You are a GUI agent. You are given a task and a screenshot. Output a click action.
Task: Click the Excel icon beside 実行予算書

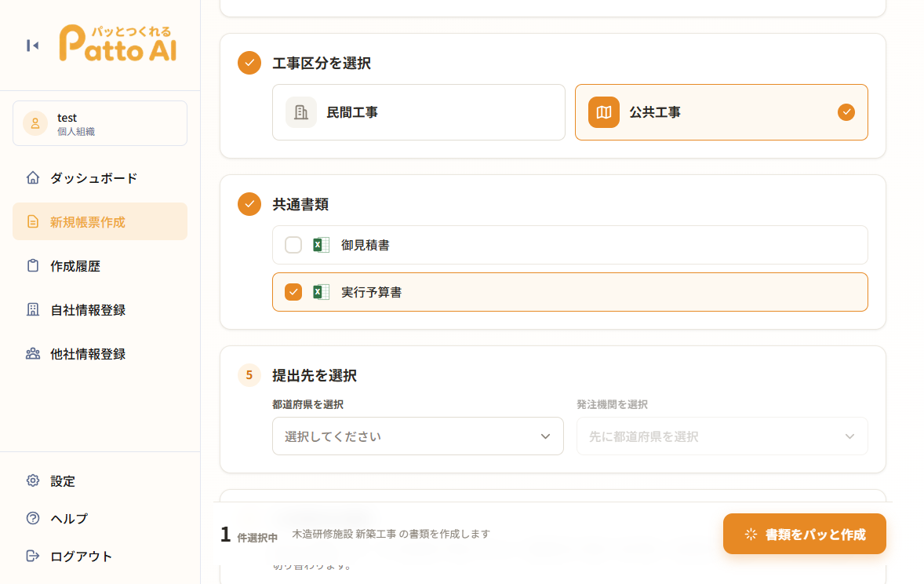click(x=321, y=292)
